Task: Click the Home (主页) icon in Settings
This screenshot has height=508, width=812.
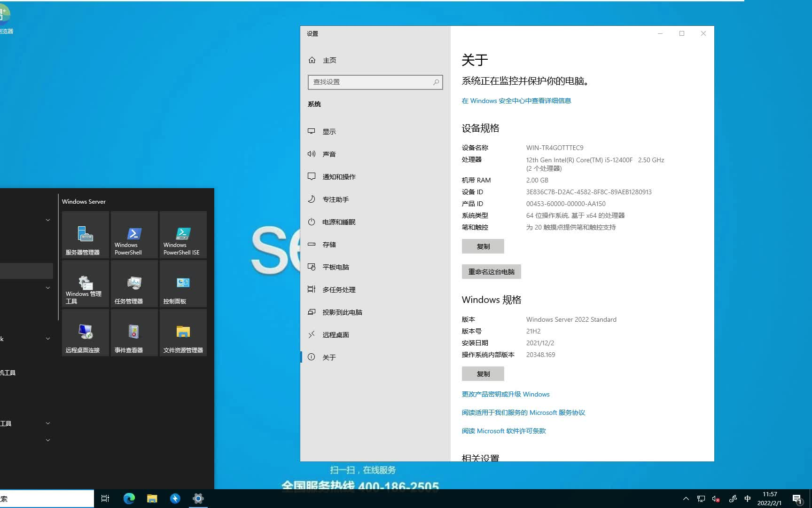Action: (312, 60)
